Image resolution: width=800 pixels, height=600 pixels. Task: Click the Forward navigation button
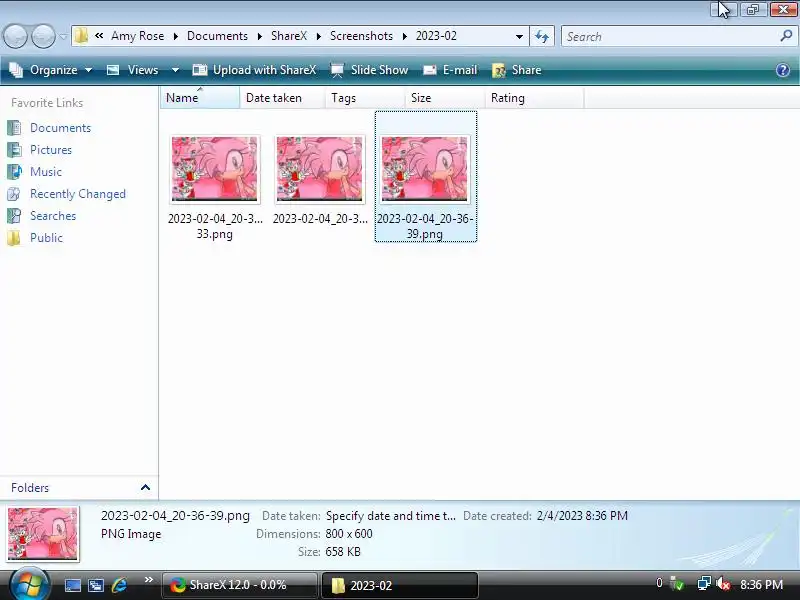click(43, 37)
